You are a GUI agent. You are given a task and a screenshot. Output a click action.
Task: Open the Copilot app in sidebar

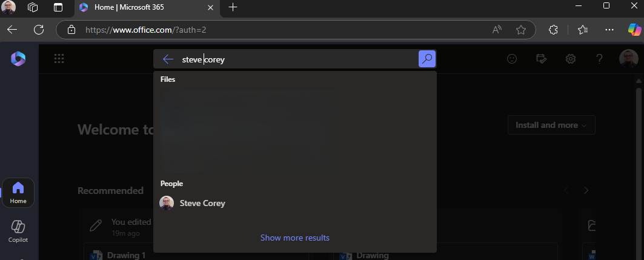pos(18,231)
